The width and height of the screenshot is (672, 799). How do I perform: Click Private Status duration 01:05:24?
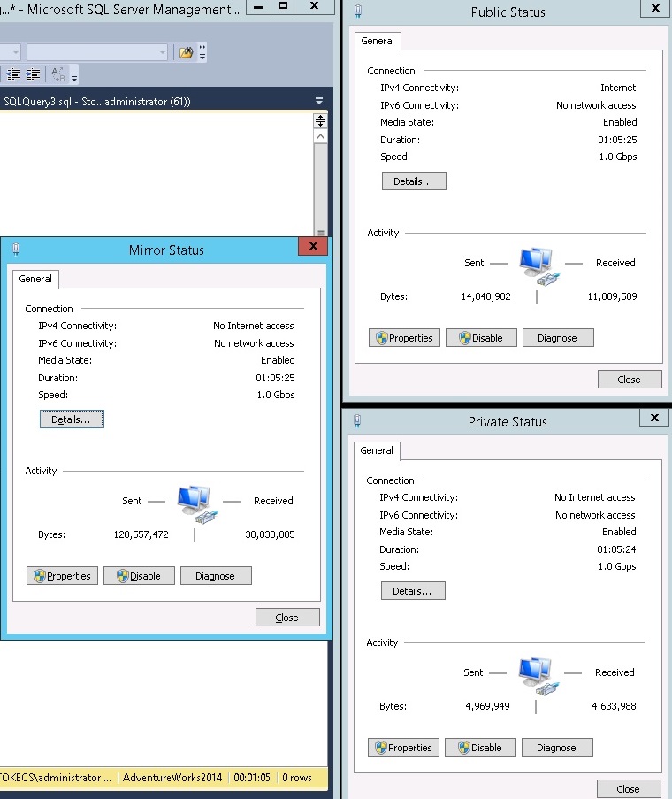616,549
